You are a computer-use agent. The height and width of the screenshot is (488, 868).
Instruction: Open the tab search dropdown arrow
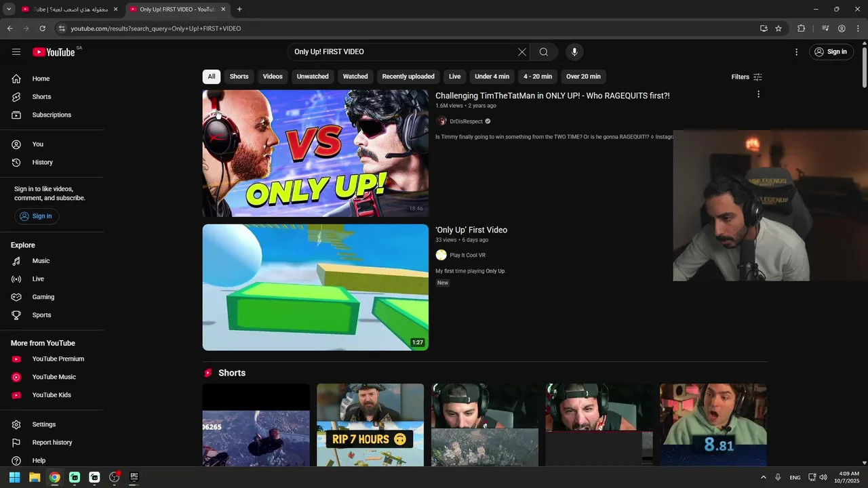pos(9,9)
